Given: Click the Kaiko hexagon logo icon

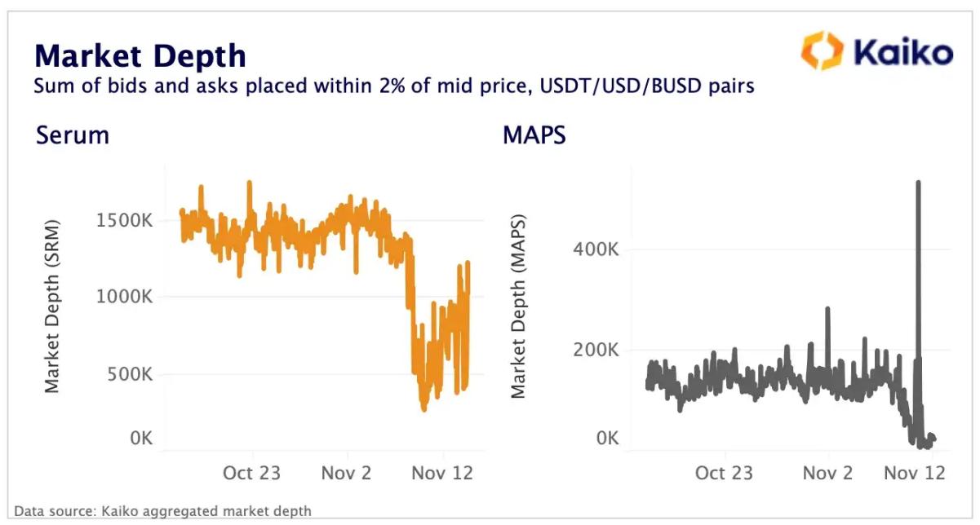Looking at the screenshot, I should (x=821, y=51).
